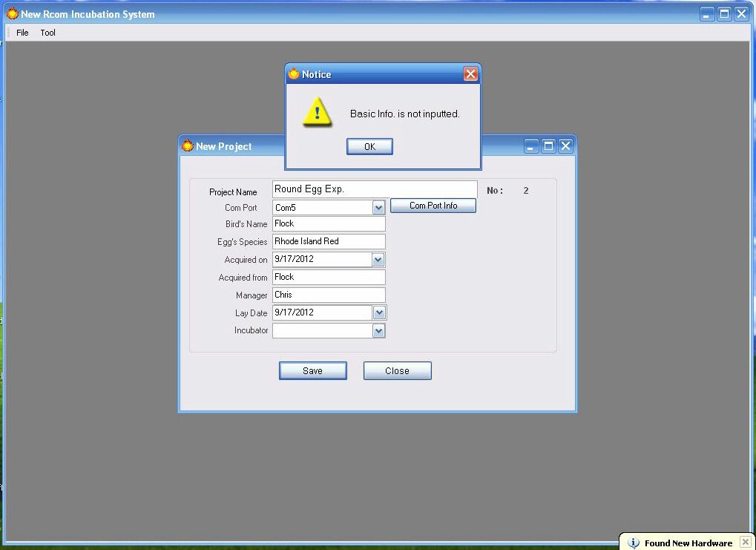Viewport: 756px width, 550px height.
Task: Open the Tool menu
Action: pyautogui.click(x=47, y=33)
